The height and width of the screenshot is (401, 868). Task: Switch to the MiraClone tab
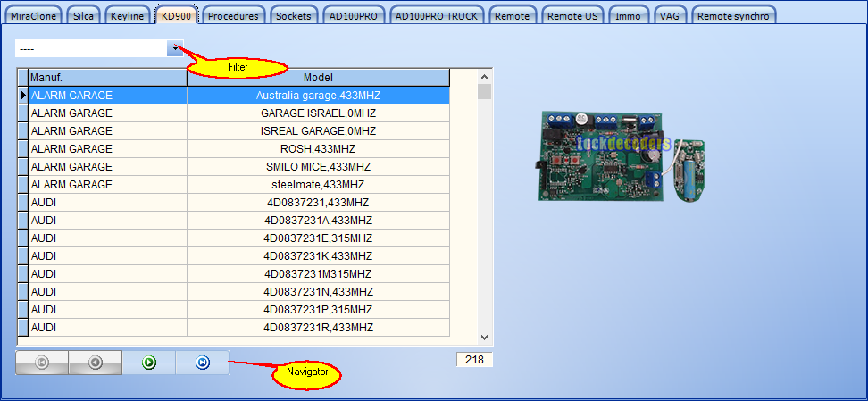(33, 16)
